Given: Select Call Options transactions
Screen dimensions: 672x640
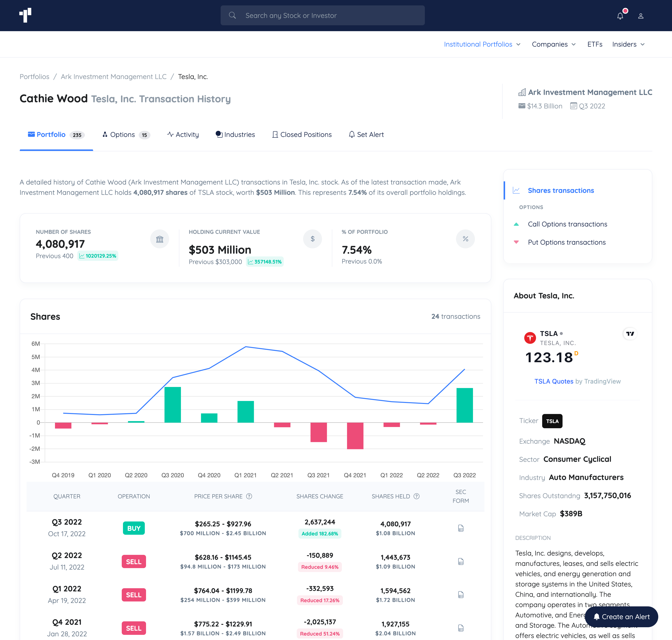Looking at the screenshot, I should [x=567, y=225].
